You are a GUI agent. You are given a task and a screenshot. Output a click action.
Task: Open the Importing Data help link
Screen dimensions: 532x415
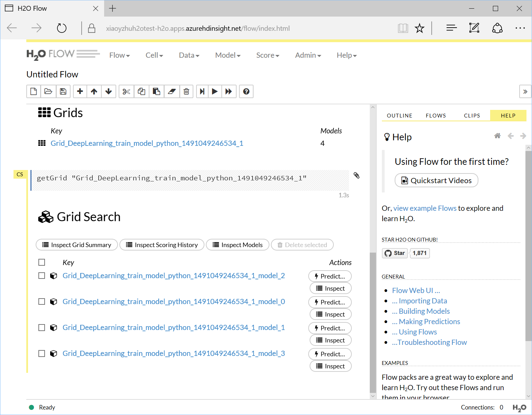tap(420, 301)
